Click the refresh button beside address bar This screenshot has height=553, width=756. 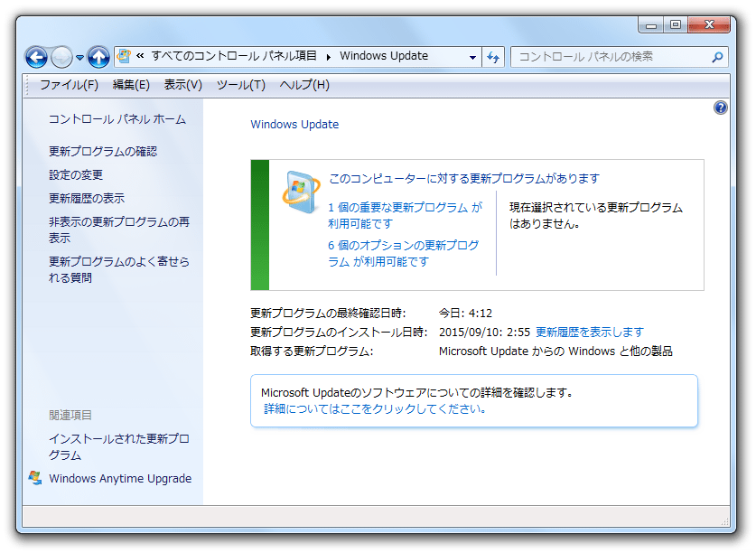click(x=493, y=57)
